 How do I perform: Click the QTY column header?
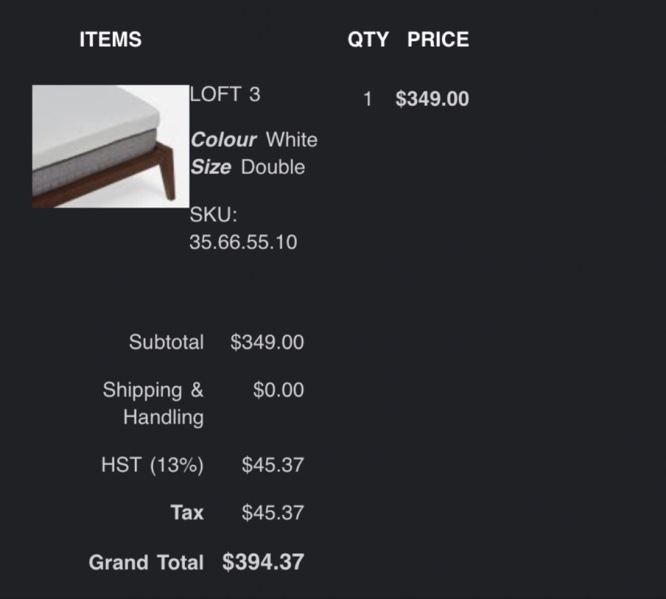(x=368, y=40)
